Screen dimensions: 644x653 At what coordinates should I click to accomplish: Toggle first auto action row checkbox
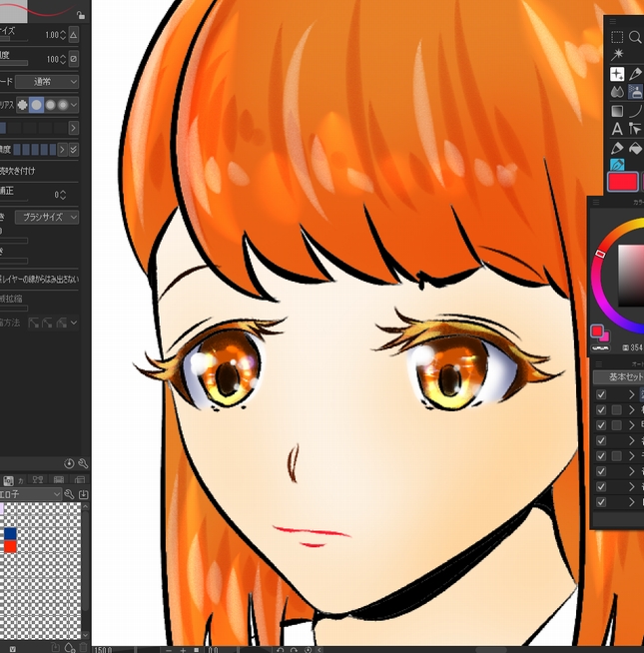click(x=601, y=394)
